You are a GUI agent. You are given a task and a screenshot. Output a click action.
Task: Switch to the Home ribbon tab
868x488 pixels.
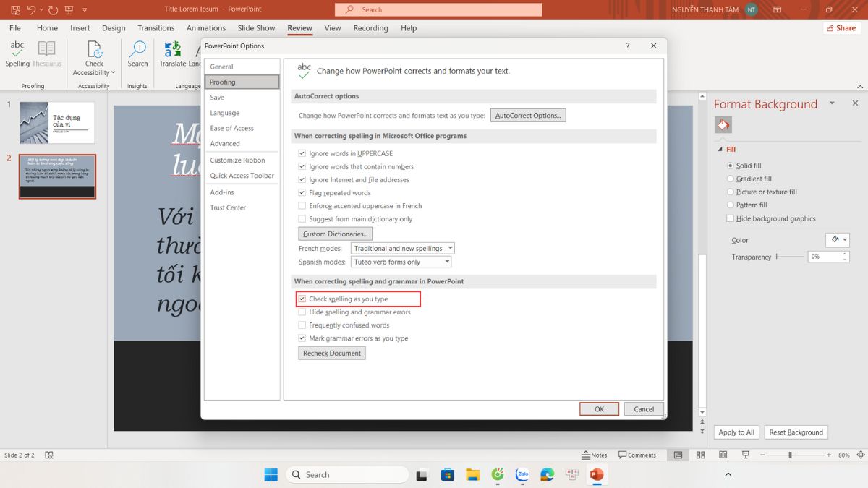[x=47, y=28]
